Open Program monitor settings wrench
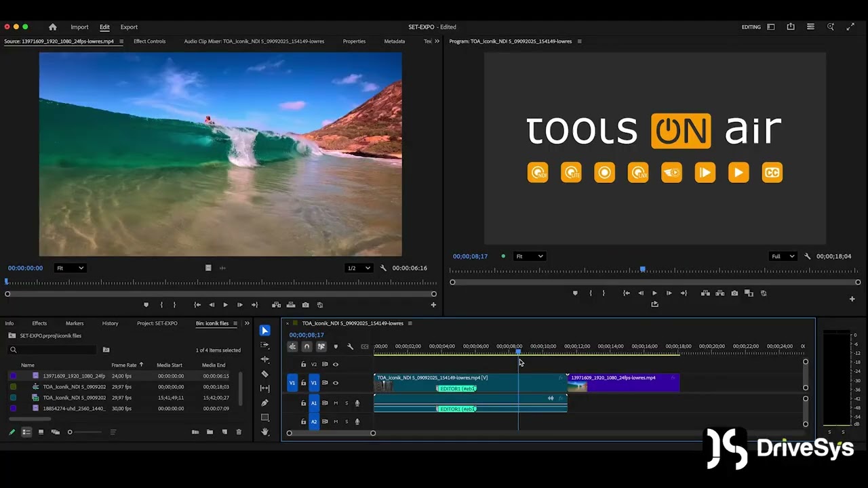Image resolution: width=868 pixels, height=488 pixels. pyautogui.click(x=807, y=256)
